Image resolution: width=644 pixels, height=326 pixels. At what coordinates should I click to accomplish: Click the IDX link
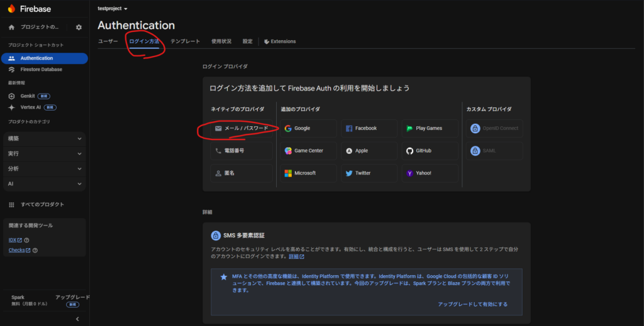[15, 241]
